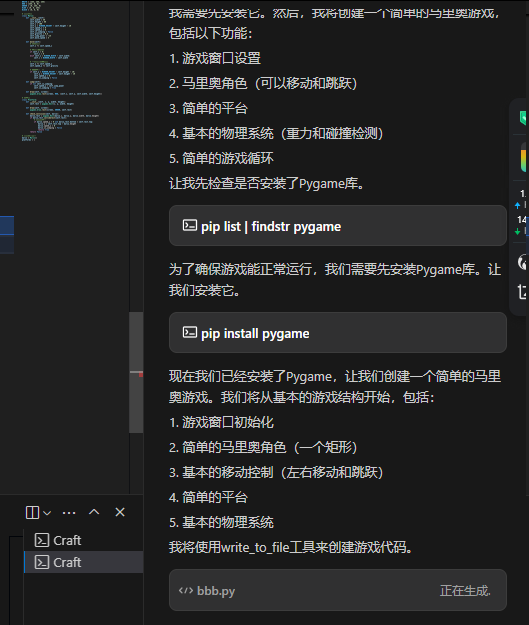Image resolution: width=529 pixels, height=625 pixels.
Task: Click the text 4. 基本的物理系统（重力和碰撞检测）
Action: [x=276, y=133]
